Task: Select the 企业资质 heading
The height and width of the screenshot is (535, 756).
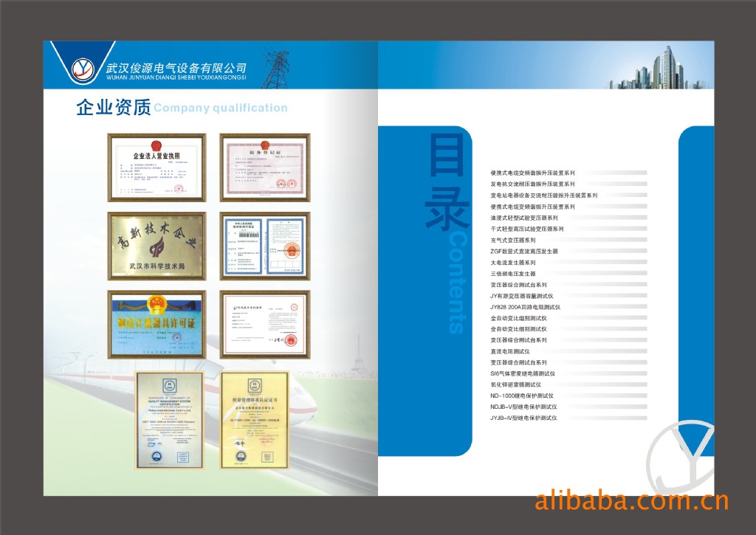Action: [114, 107]
